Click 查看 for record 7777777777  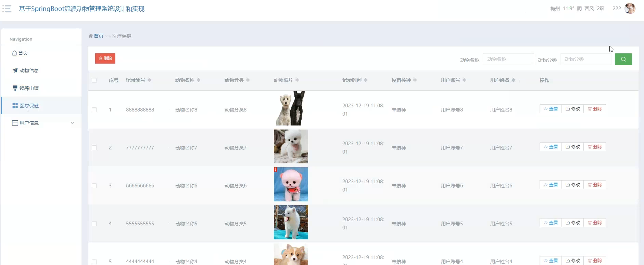point(551,147)
